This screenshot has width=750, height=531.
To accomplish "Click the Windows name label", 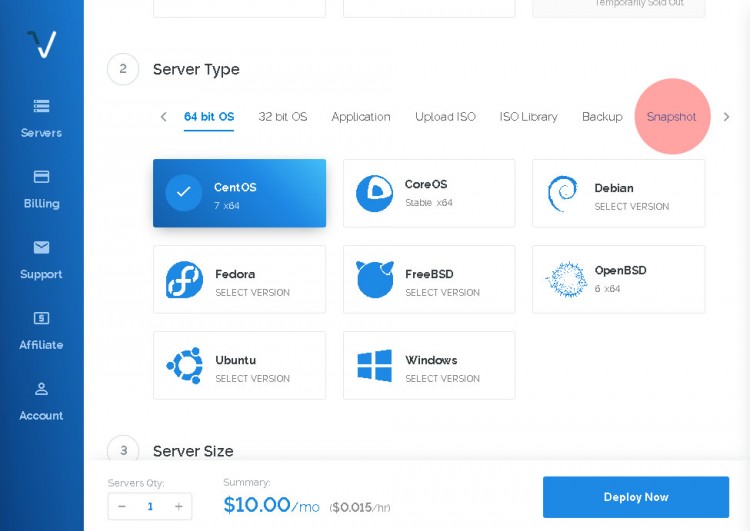I will pyautogui.click(x=431, y=360).
